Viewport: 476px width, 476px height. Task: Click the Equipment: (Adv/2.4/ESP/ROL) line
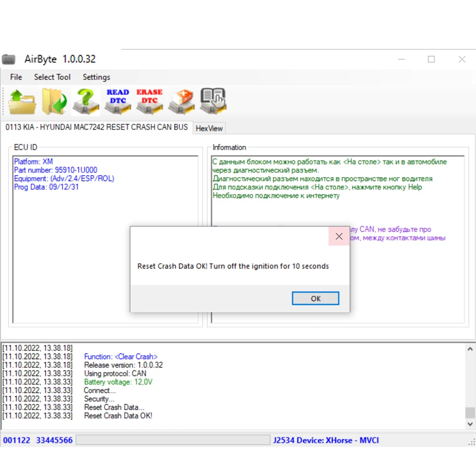(x=64, y=178)
